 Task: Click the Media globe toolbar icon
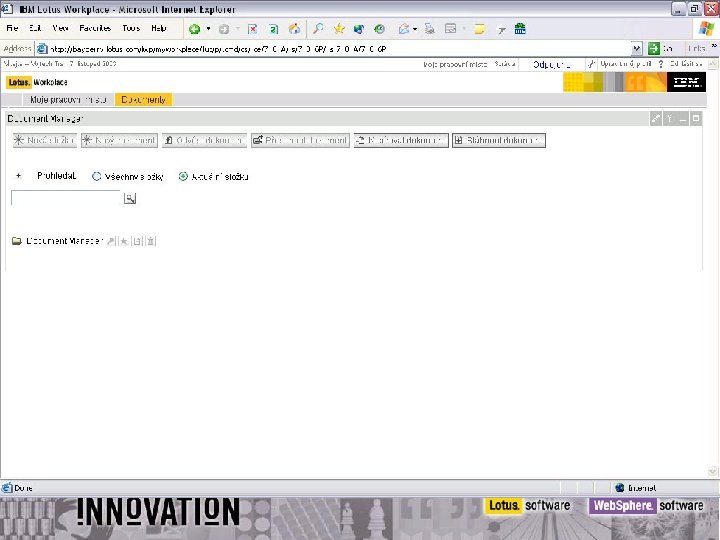click(359, 29)
